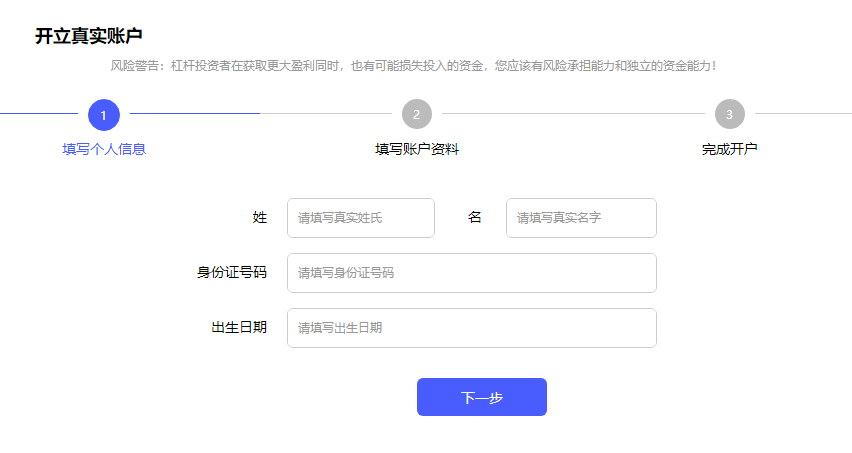The image size is (852, 453).
Task: Click the 出生日期 field label
Action: tap(239, 328)
